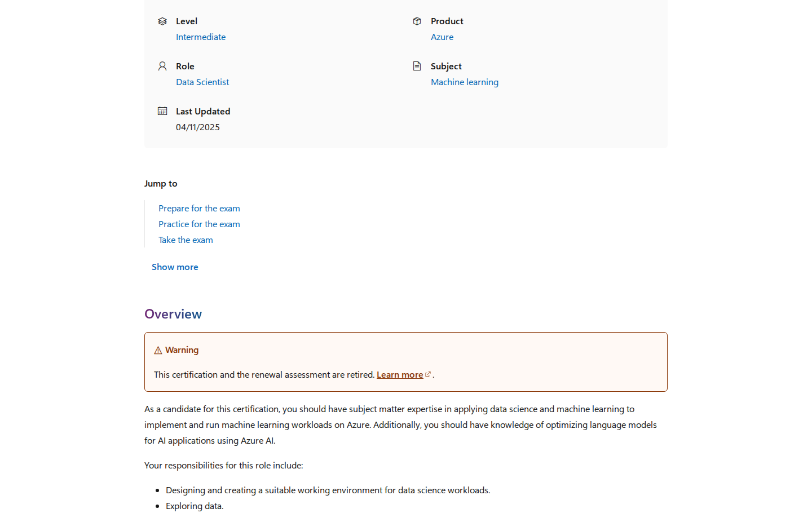Viewport: 812px width, 513px height.
Task: Click the 'Designing and creating a suitable' bullet
Action: tap(328, 490)
